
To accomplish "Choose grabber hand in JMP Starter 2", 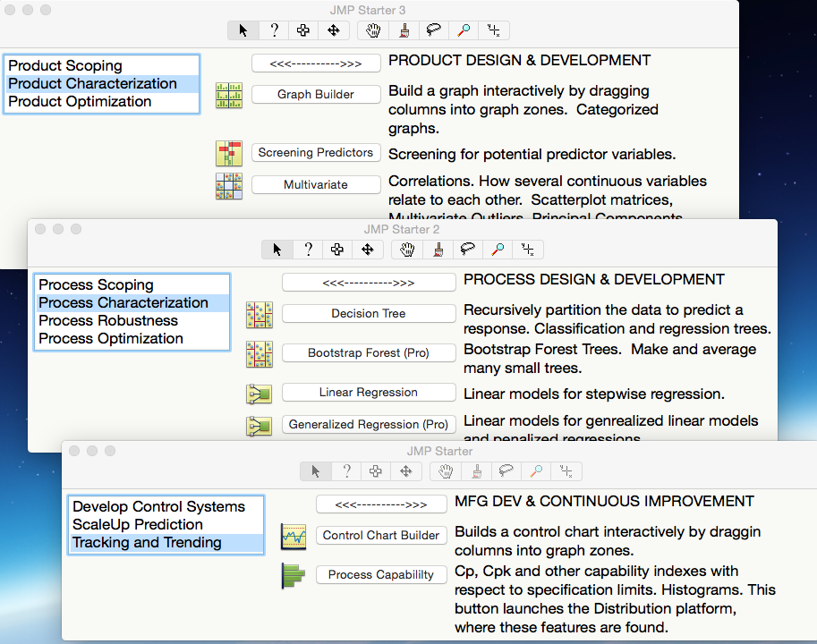I will (407, 250).
